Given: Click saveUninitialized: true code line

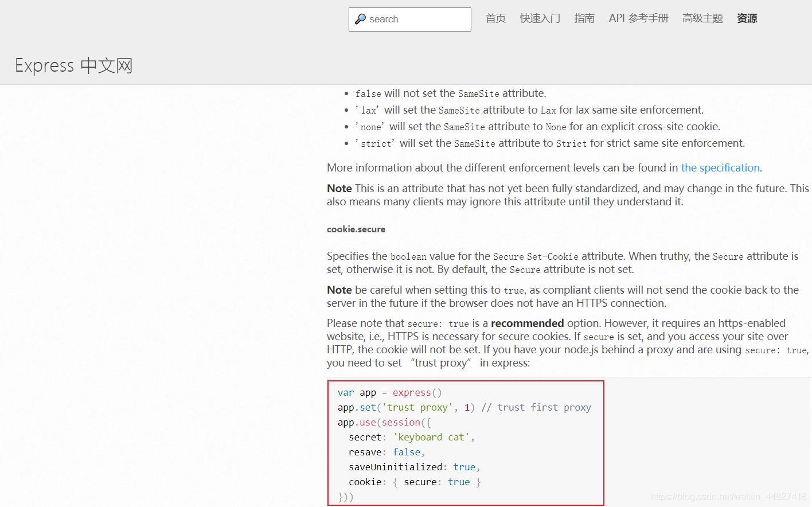Looking at the screenshot, I should pyautogui.click(x=415, y=467).
